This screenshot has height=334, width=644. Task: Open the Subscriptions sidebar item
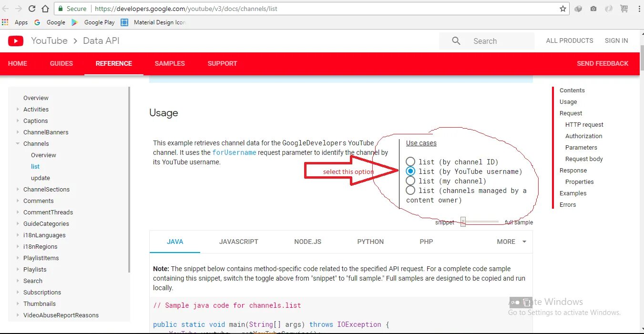click(42, 292)
